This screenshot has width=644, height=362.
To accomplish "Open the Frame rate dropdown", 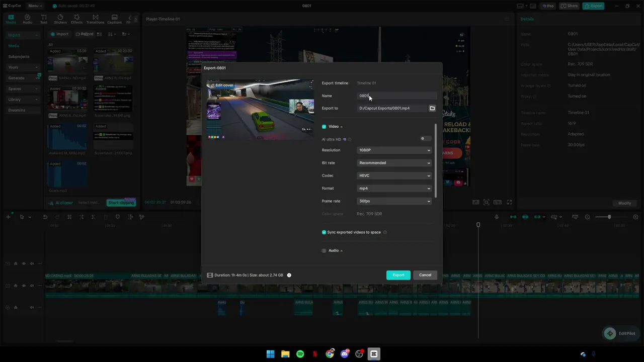I will pyautogui.click(x=394, y=201).
